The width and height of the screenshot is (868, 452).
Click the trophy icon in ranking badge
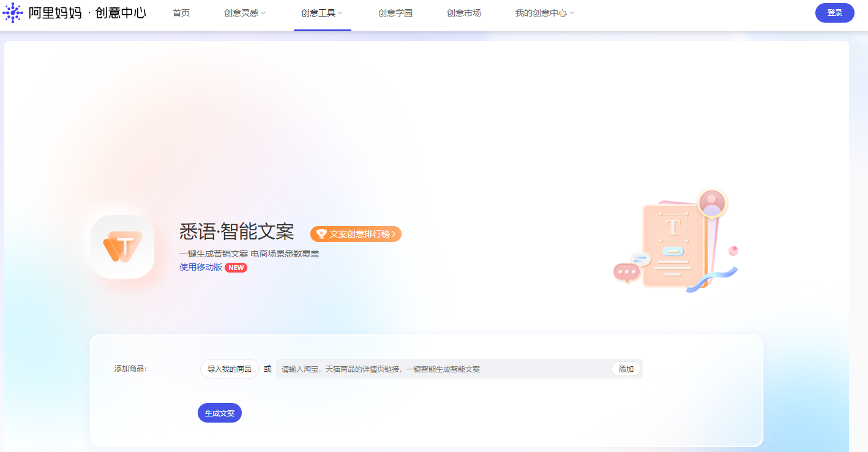[321, 234]
